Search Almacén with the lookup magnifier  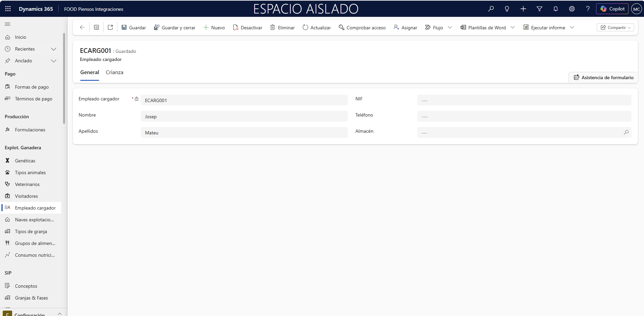point(626,132)
